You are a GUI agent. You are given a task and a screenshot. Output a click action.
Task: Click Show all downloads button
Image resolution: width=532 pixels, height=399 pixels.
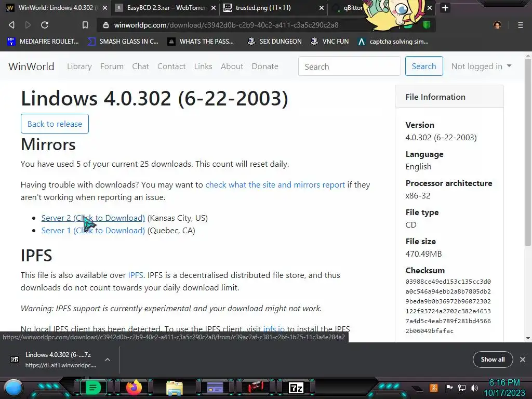(493, 360)
